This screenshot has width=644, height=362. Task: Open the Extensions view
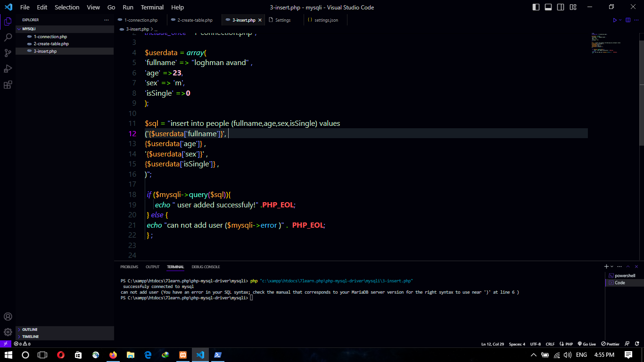point(8,85)
